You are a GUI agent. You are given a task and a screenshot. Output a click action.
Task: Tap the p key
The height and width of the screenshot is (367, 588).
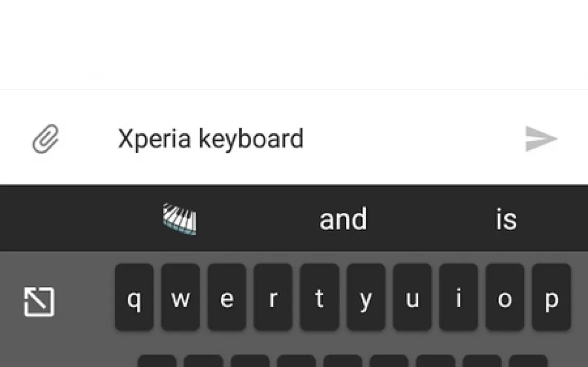552,298
